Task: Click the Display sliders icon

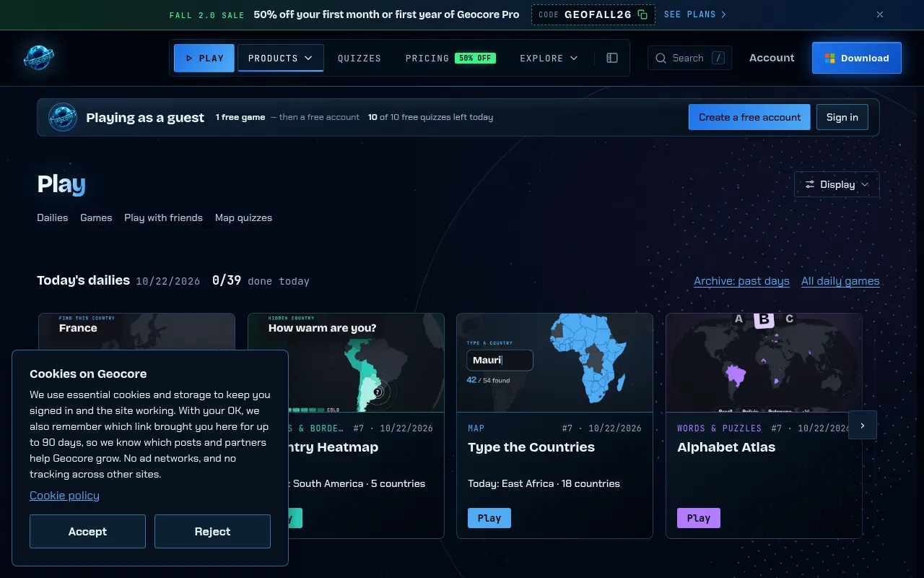Action: 810,184
